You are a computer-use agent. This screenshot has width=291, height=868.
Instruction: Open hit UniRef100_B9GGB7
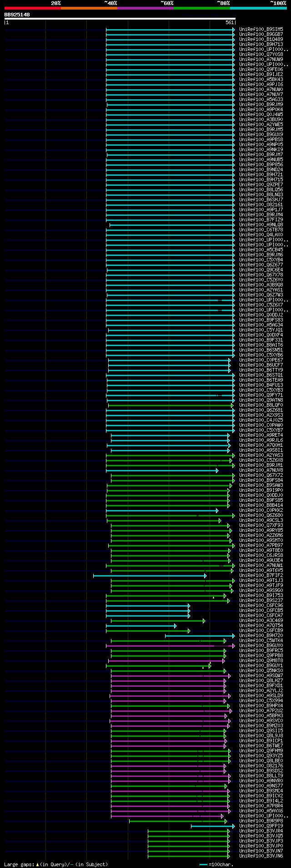(261, 34)
